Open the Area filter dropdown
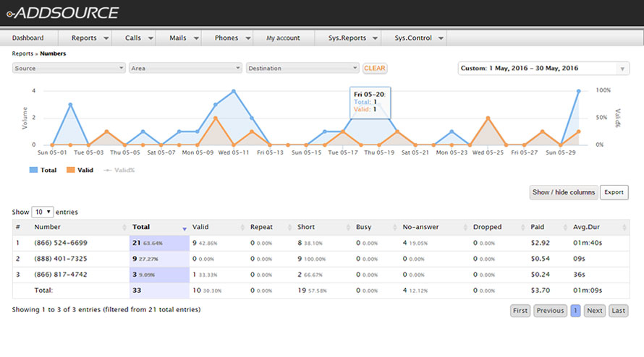The width and height of the screenshot is (644, 357). [185, 68]
